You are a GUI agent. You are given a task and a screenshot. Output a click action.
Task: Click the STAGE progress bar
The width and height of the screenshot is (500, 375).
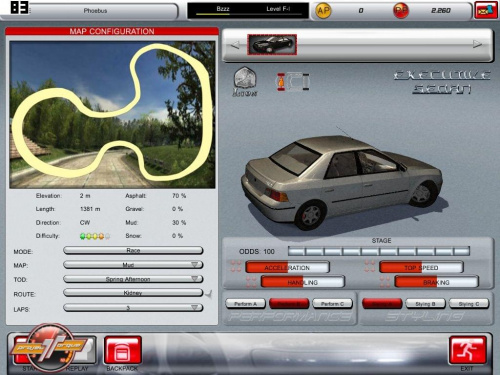coord(379,251)
